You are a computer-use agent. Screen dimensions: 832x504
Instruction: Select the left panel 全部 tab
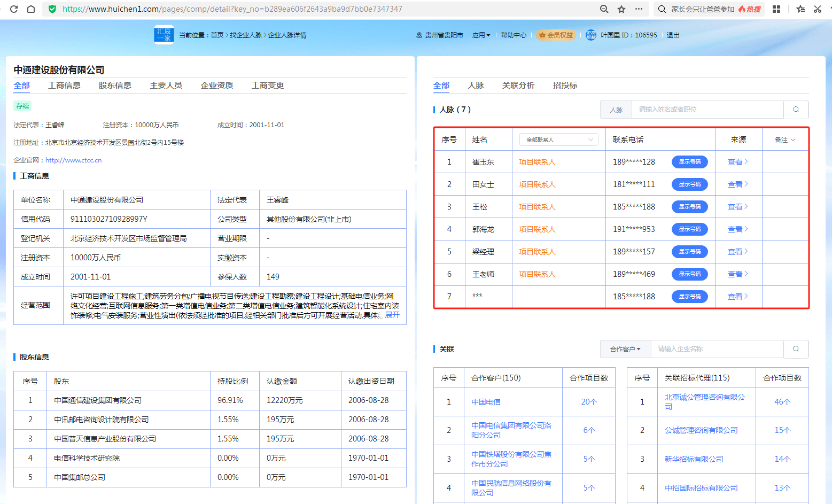(22, 86)
